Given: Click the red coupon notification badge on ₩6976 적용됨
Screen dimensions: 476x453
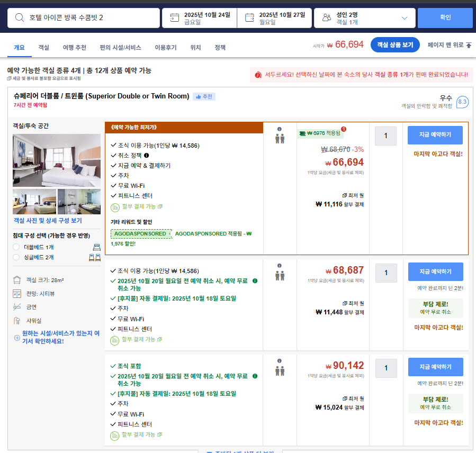Looking at the screenshot, I should tap(344, 129).
